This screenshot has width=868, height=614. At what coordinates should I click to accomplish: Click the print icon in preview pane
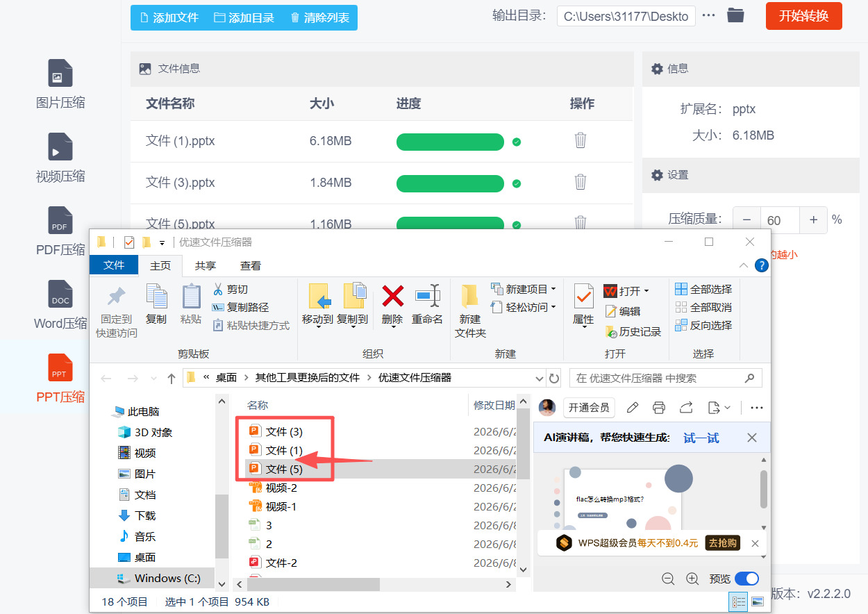[x=659, y=408]
